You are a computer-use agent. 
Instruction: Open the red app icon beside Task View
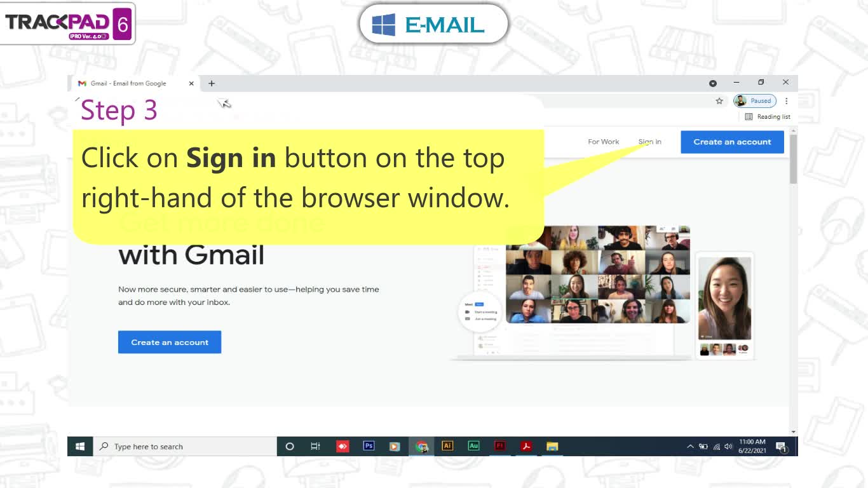point(342,446)
